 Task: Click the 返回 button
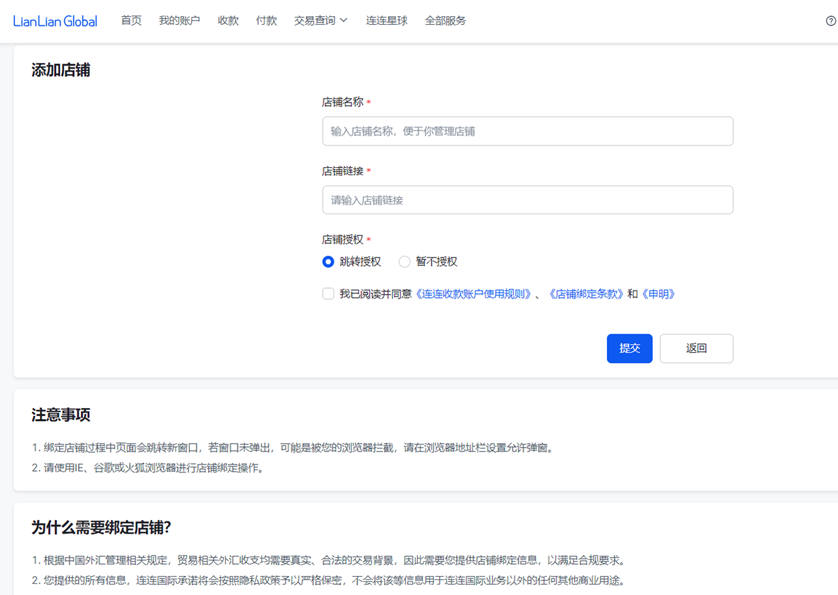click(696, 348)
